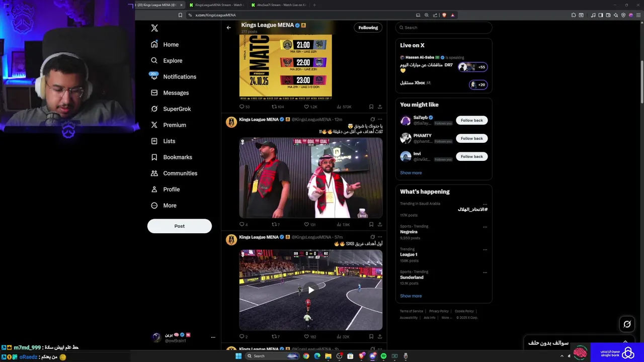Open the 12m post video thumbnail
Viewport: 644px width, 362px height.
(311, 178)
